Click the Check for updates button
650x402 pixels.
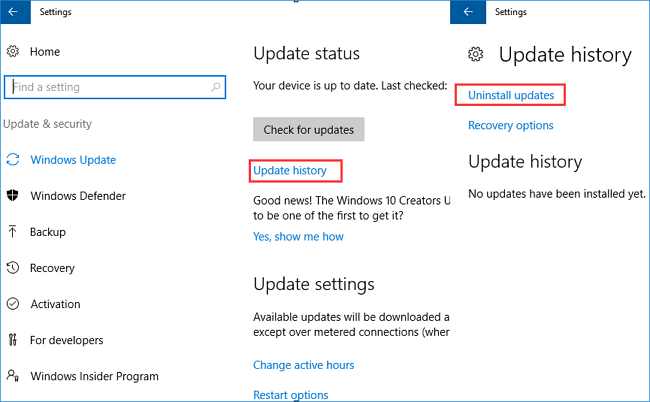coord(309,129)
